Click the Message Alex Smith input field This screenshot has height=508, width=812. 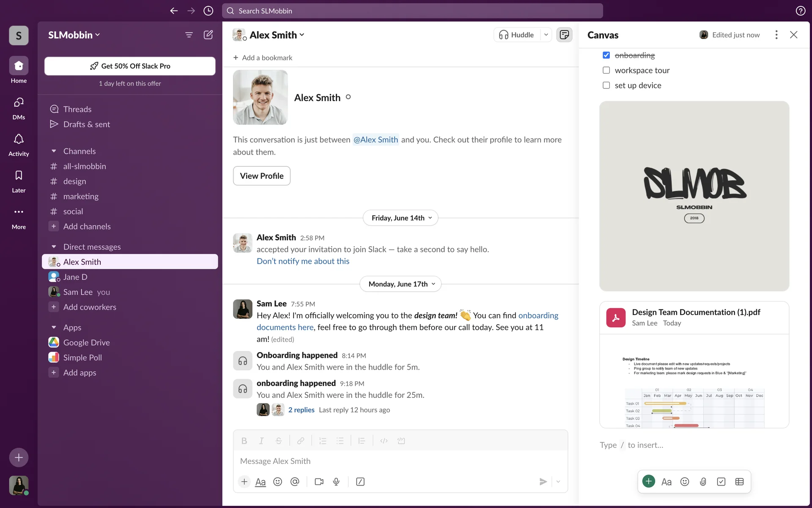pos(400,461)
